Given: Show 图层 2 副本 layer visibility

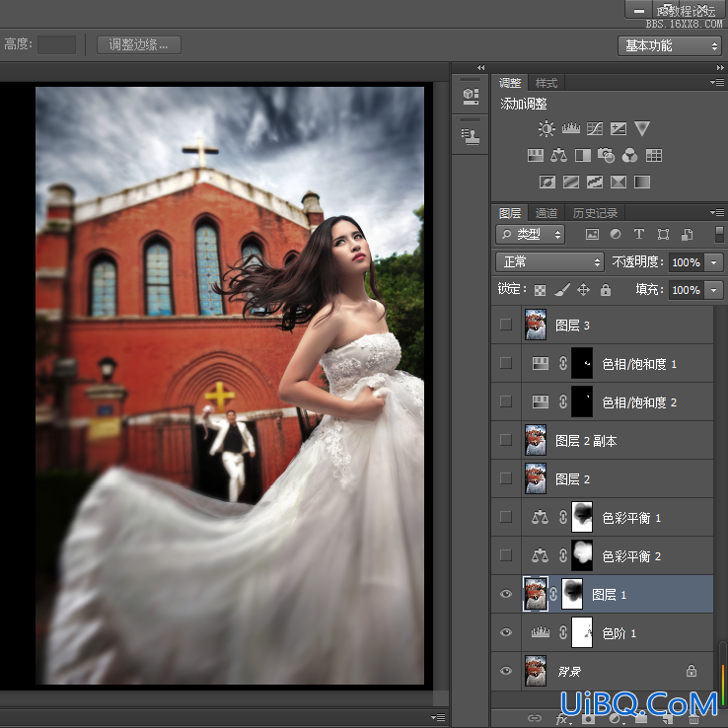Looking at the screenshot, I should click(506, 440).
